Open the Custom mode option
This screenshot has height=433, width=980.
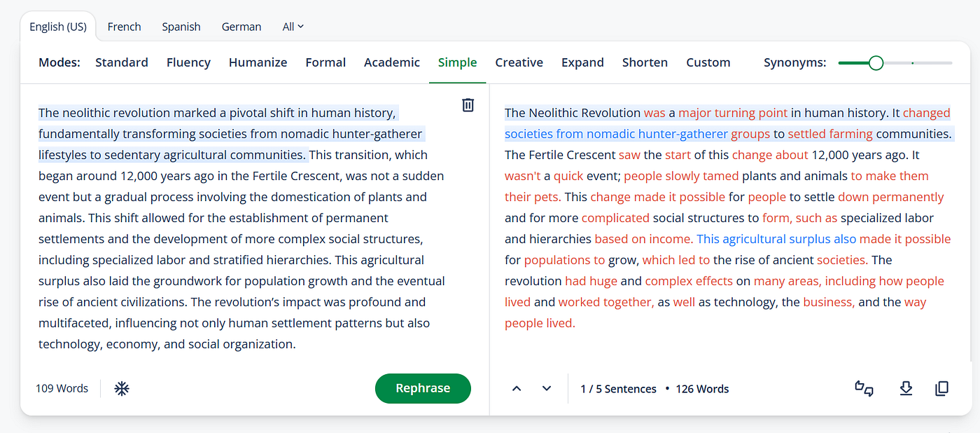click(x=708, y=62)
